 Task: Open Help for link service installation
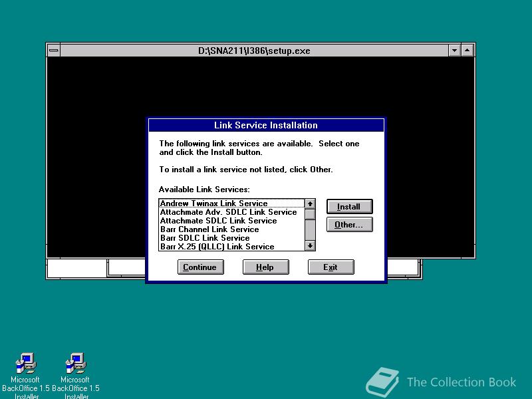click(265, 267)
